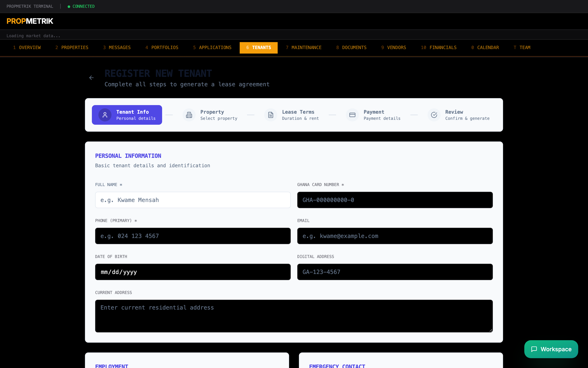The width and height of the screenshot is (588, 368).
Task: Focus the Current Address text area
Action: pos(294,316)
